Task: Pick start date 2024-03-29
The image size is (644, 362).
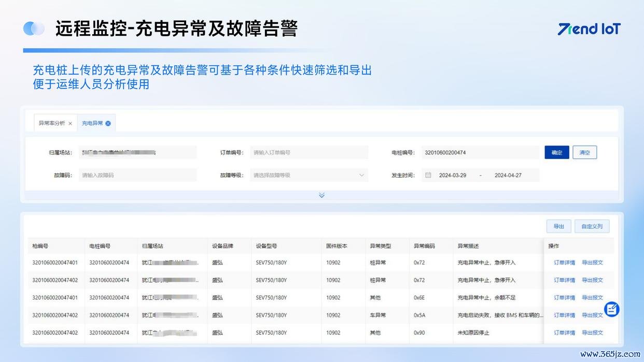Action: [453, 175]
